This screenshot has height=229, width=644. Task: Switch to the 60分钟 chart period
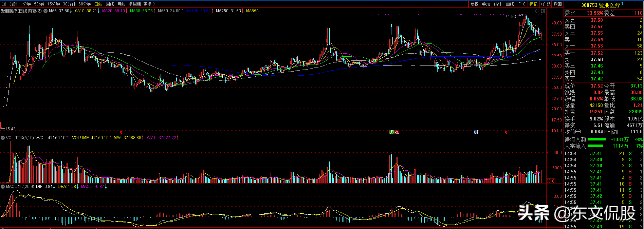tap(85, 4)
